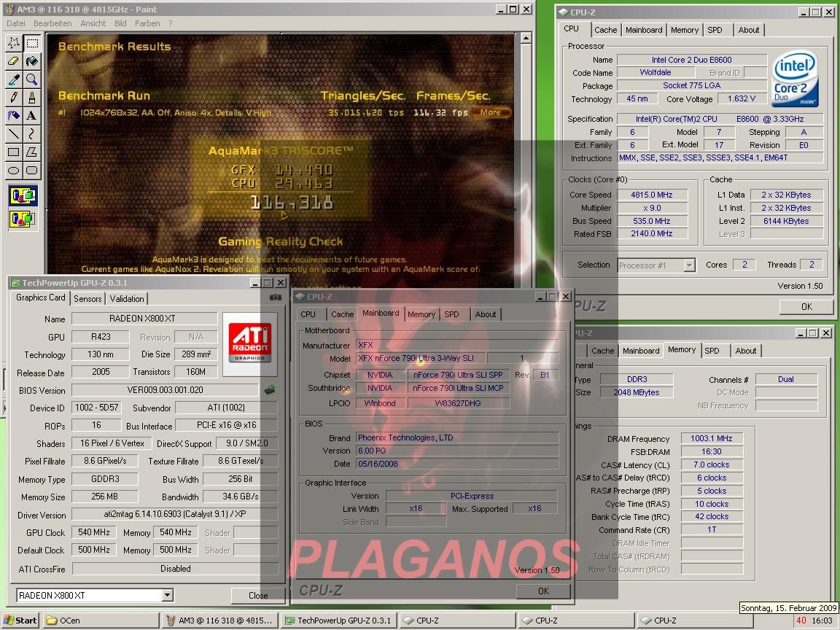Image resolution: width=840 pixels, height=630 pixels.
Task: Open About tab in top-right CPU-Z window
Action: coord(748,30)
